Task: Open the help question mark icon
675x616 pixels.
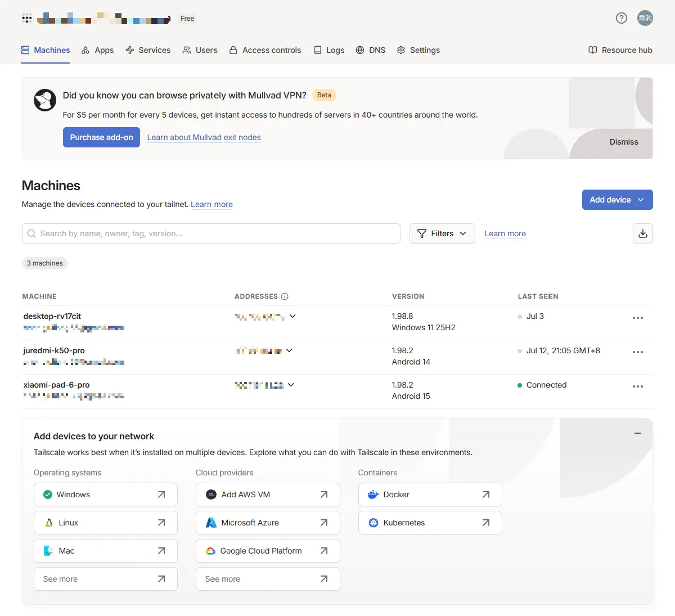Action: pyautogui.click(x=622, y=18)
